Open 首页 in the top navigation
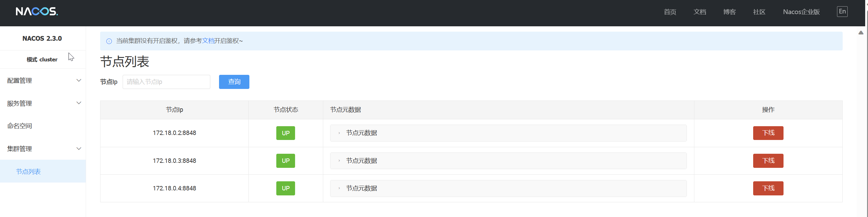 pyautogui.click(x=670, y=12)
